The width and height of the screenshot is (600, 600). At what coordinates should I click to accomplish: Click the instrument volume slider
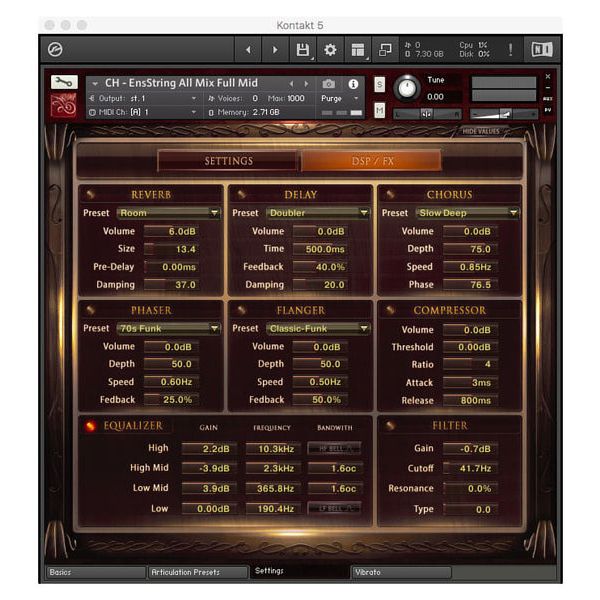point(503,114)
